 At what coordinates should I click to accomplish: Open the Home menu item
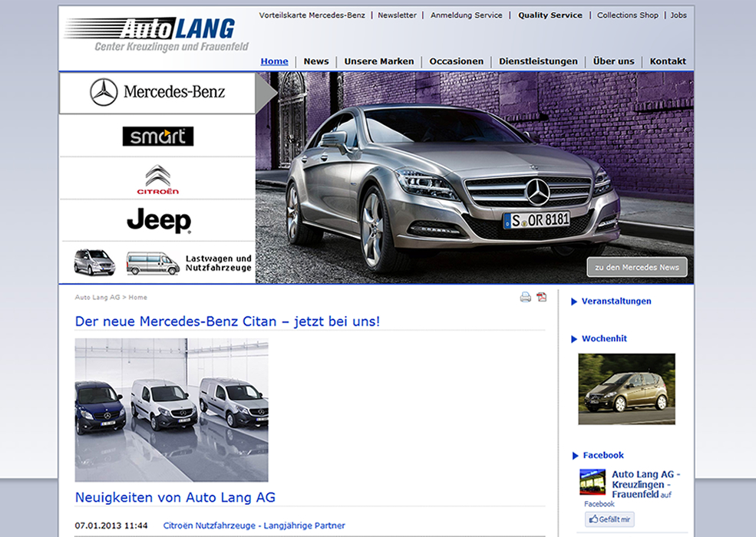point(274,61)
